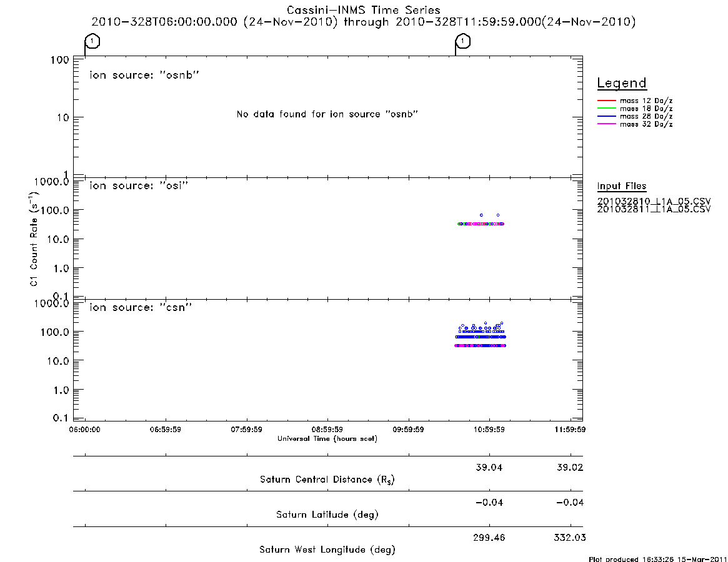728x562 pixels.
Task: Click the 'Universal Time (hours scet)' axis label
Action: [327, 438]
